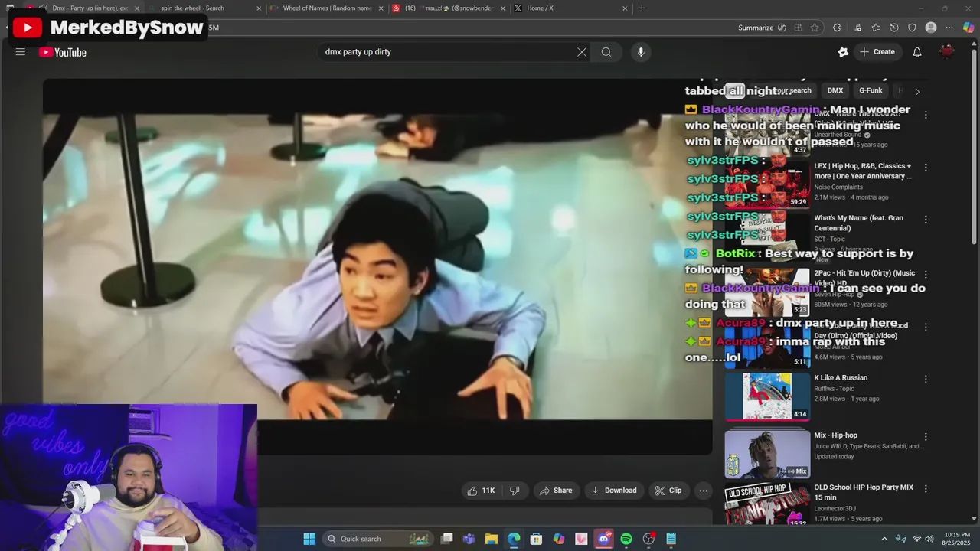Clear the YouTube search text
This screenshot has height=551, width=980.
point(582,52)
